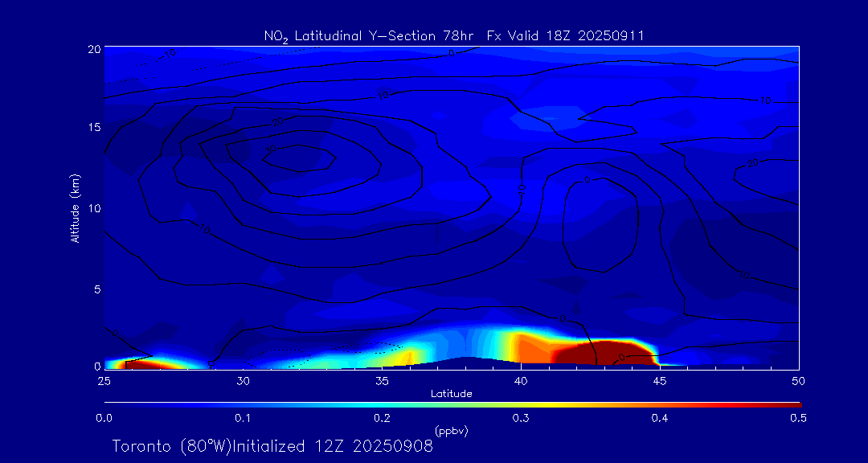Select the "Latitude" horizontal axis label
The height and width of the screenshot is (463, 868).
click(451, 394)
